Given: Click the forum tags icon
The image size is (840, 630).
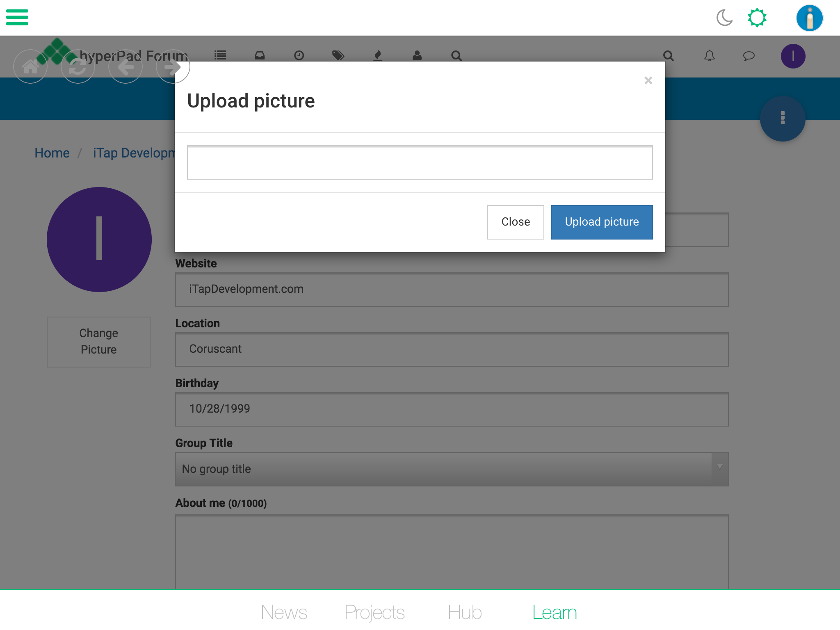Looking at the screenshot, I should point(338,55).
